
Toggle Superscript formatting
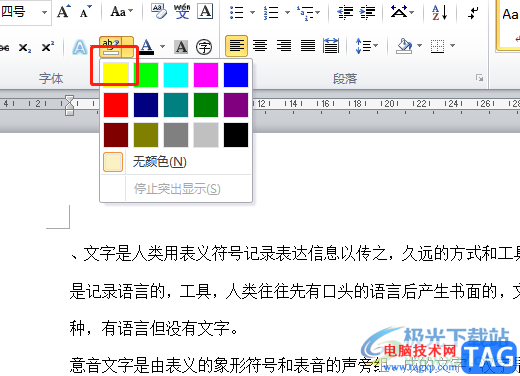[x=48, y=47]
